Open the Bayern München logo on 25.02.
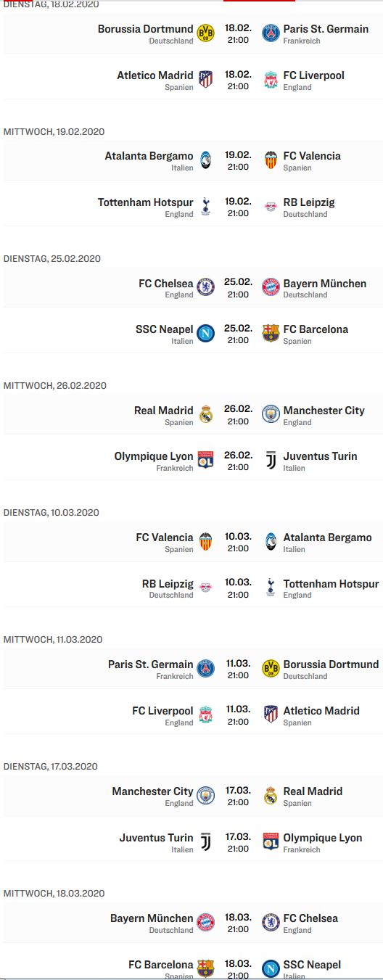The width and height of the screenshot is (383, 980). click(x=271, y=287)
